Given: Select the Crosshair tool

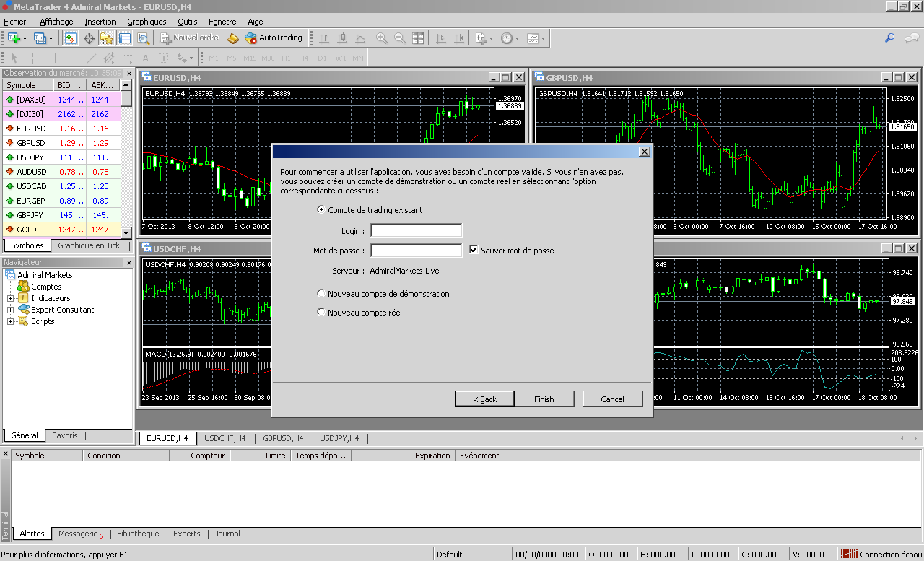Looking at the screenshot, I should 33,57.
